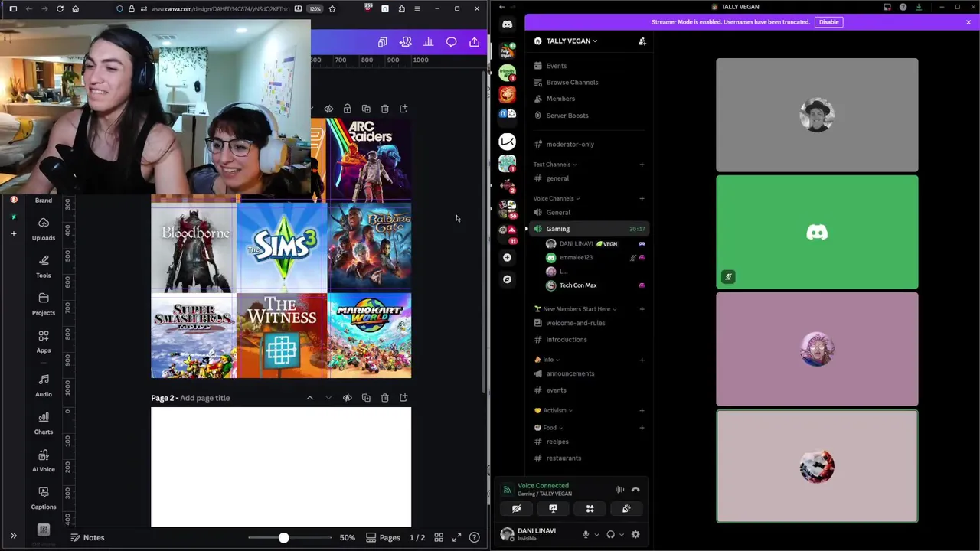Delete Page 2 with trash icon
The height and width of the screenshot is (551, 980).
click(385, 398)
